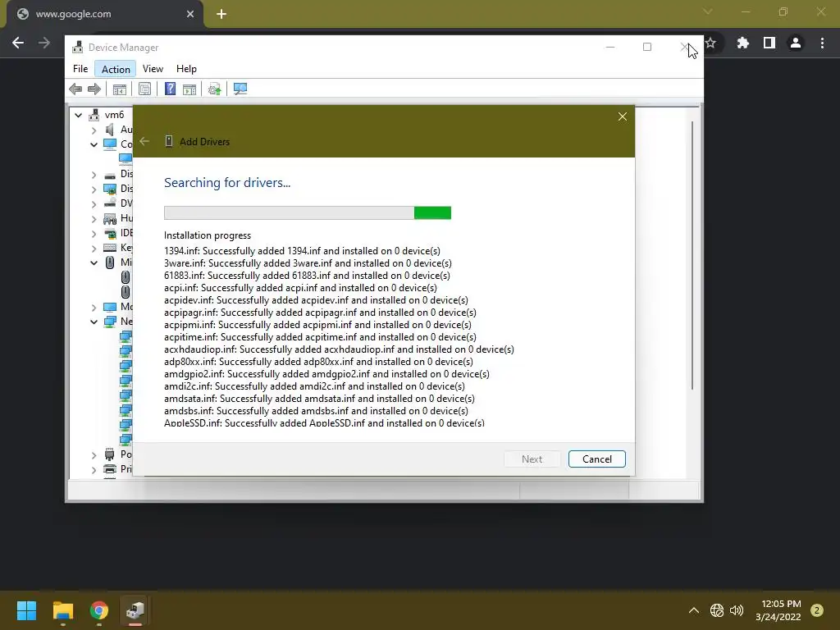Click the Device Manager taskbar icon
Image resolution: width=840 pixels, height=630 pixels.
[135, 610]
